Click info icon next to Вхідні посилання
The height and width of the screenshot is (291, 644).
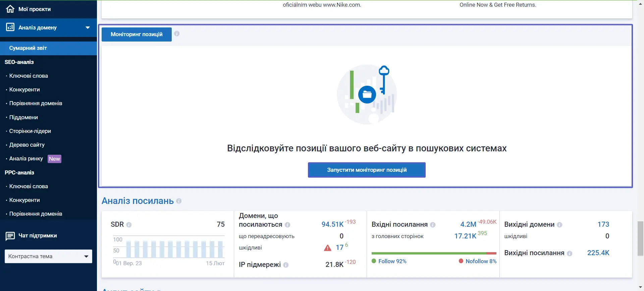point(433,225)
